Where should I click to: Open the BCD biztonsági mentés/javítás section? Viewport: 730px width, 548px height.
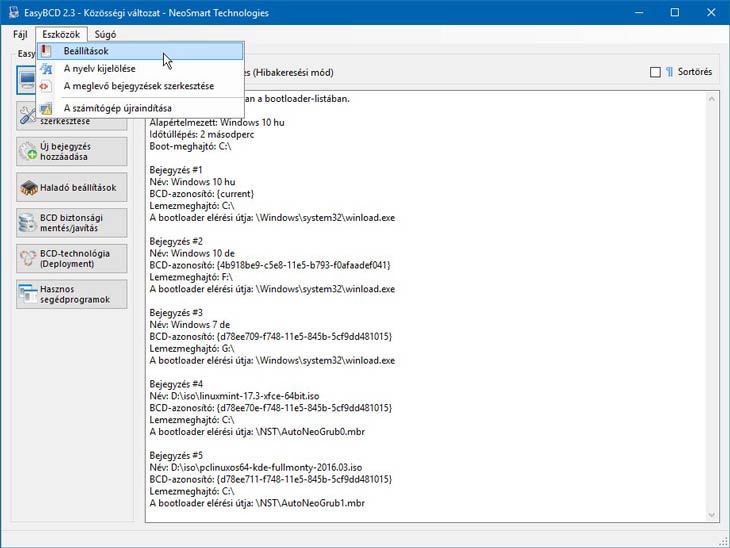click(x=72, y=222)
